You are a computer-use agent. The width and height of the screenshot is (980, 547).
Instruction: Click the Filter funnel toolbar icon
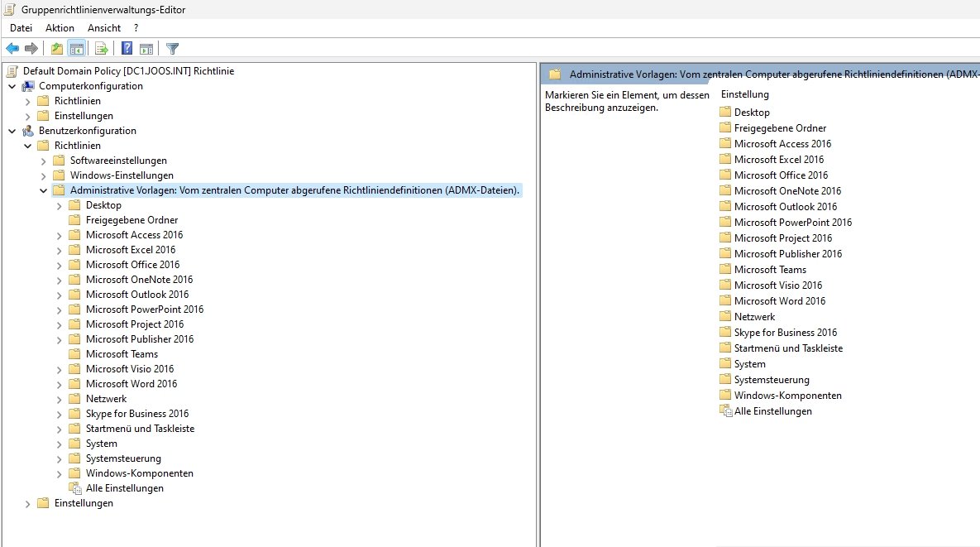[172, 48]
